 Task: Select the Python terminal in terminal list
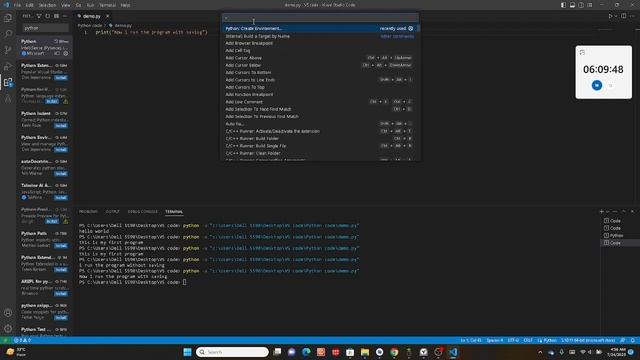point(616,236)
